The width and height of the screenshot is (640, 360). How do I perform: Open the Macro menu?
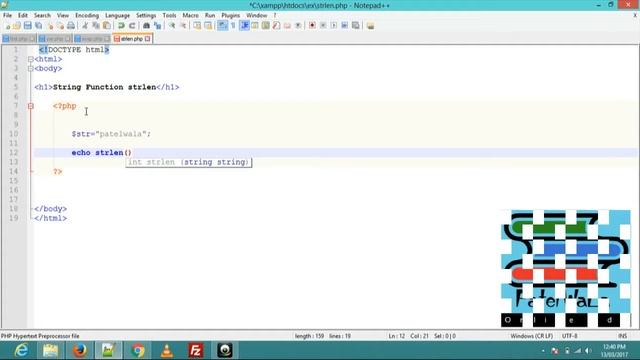(191, 15)
